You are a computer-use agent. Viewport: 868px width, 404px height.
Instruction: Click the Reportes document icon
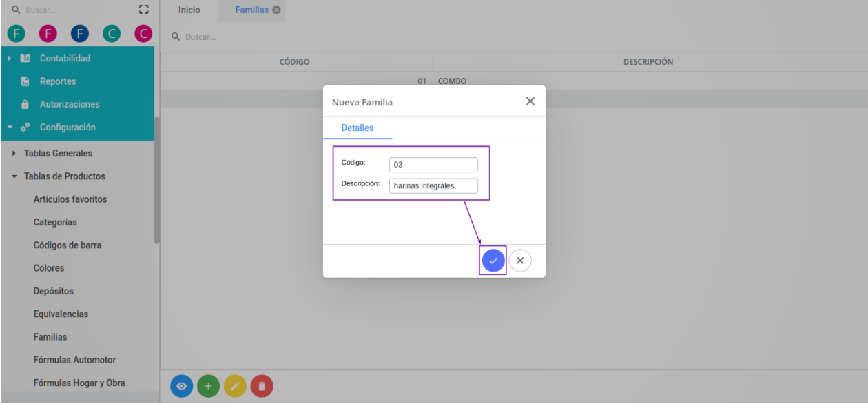pyautogui.click(x=25, y=81)
